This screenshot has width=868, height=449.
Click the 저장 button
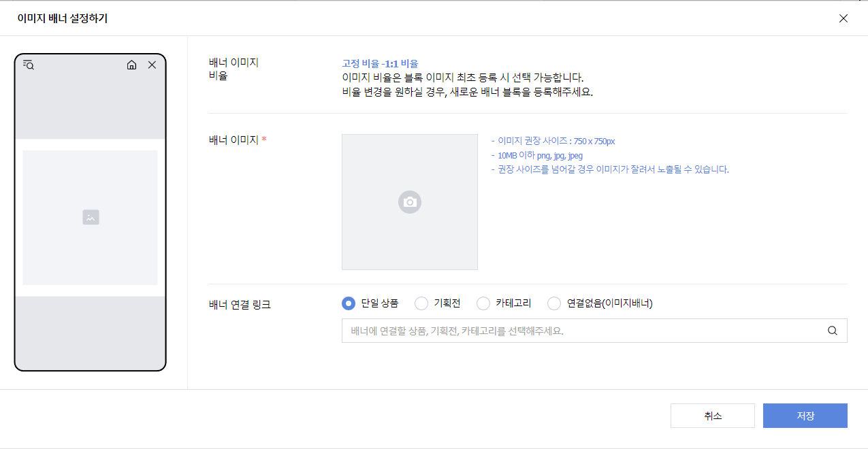tap(805, 416)
